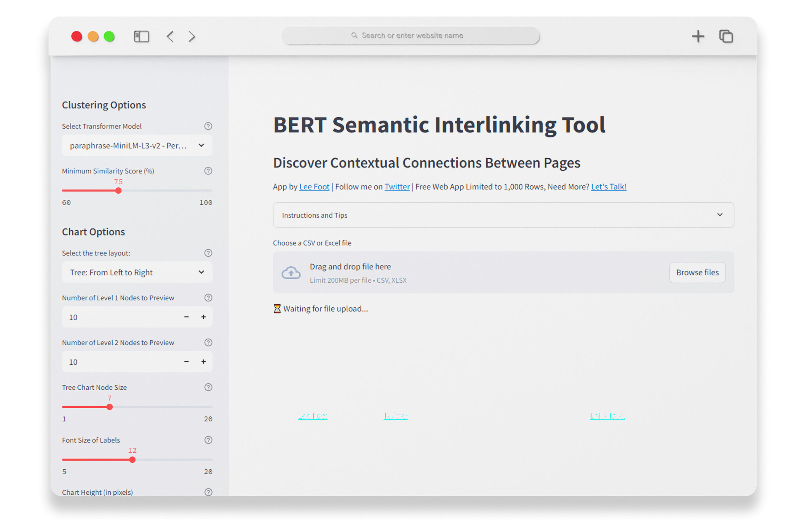
Task: Click the 'Choose a CSV or Excel file' label
Action: click(x=312, y=243)
